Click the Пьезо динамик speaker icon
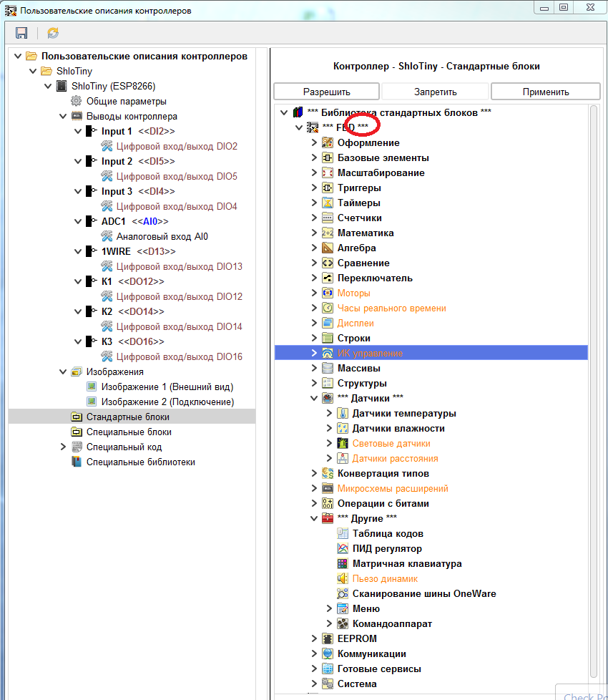The width and height of the screenshot is (608, 700). click(x=342, y=578)
